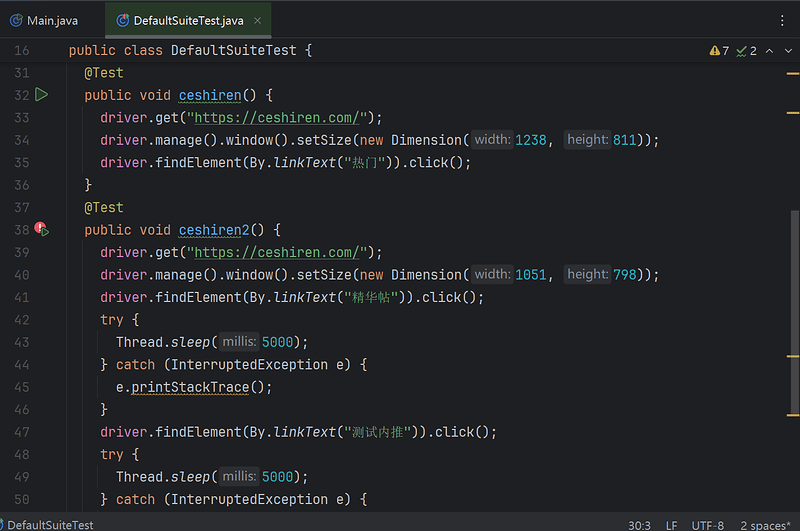
Task: Click the warnings indicator showing 7
Action: pyautogui.click(x=719, y=50)
